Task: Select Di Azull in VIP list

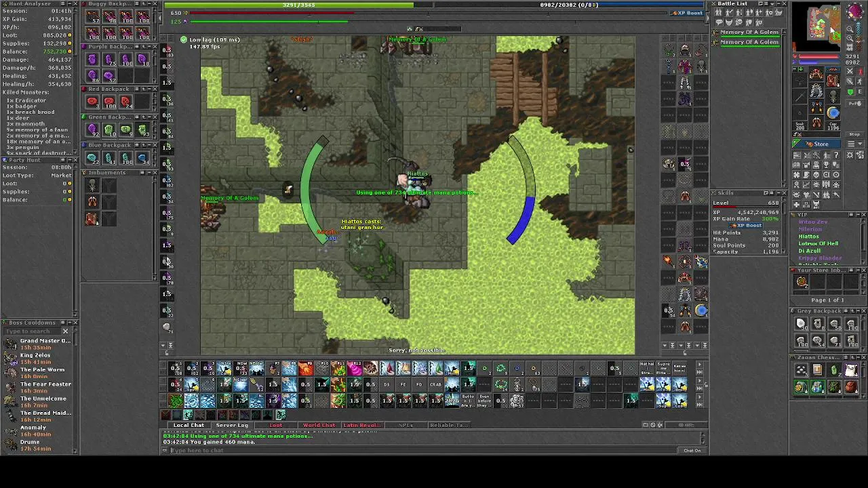Action: (810, 251)
